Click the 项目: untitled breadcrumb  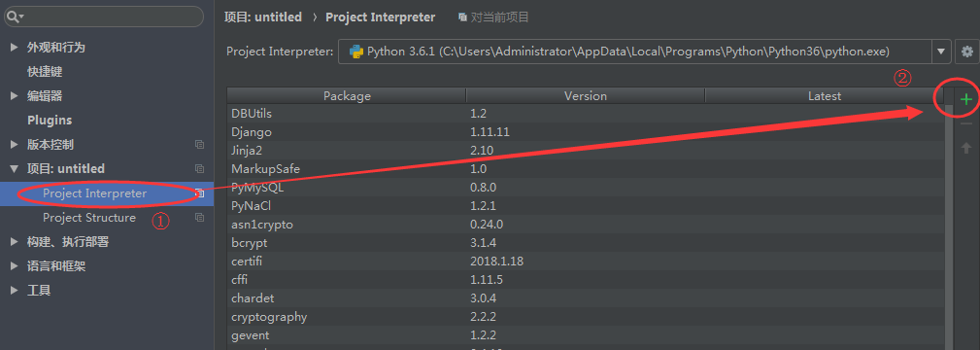point(262,17)
